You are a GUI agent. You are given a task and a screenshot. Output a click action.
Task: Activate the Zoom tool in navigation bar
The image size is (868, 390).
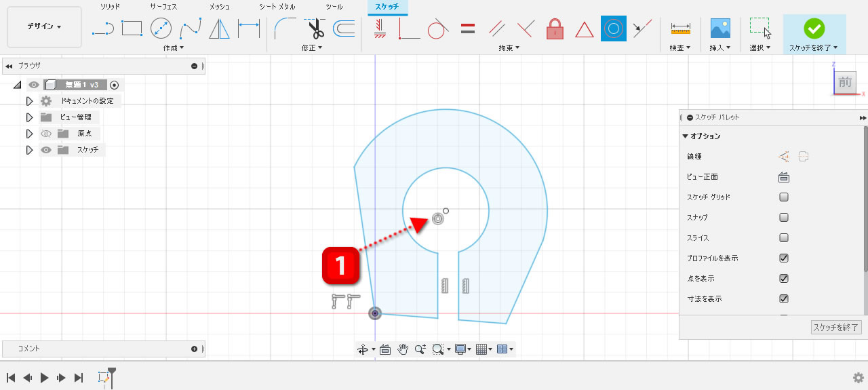point(420,349)
